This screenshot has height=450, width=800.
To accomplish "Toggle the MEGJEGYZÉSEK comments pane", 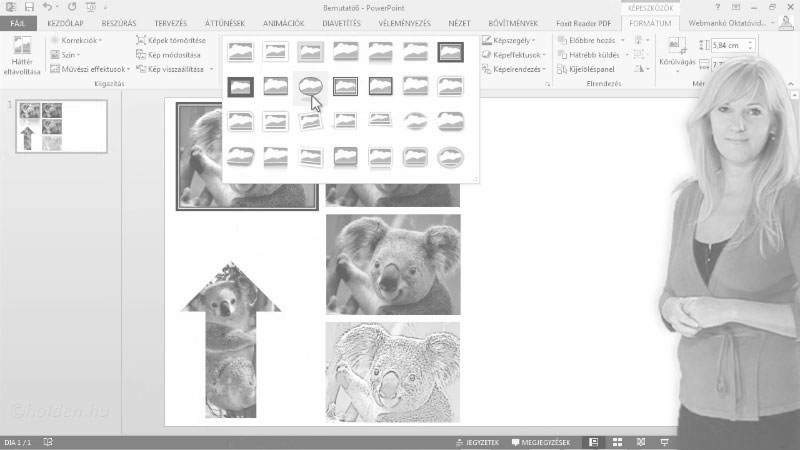I will tap(541, 442).
